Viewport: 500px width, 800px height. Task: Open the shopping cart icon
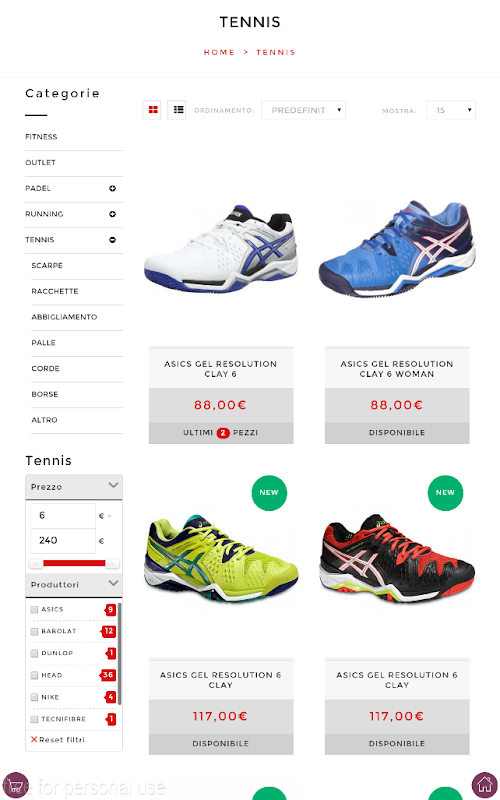[x=15, y=786]
